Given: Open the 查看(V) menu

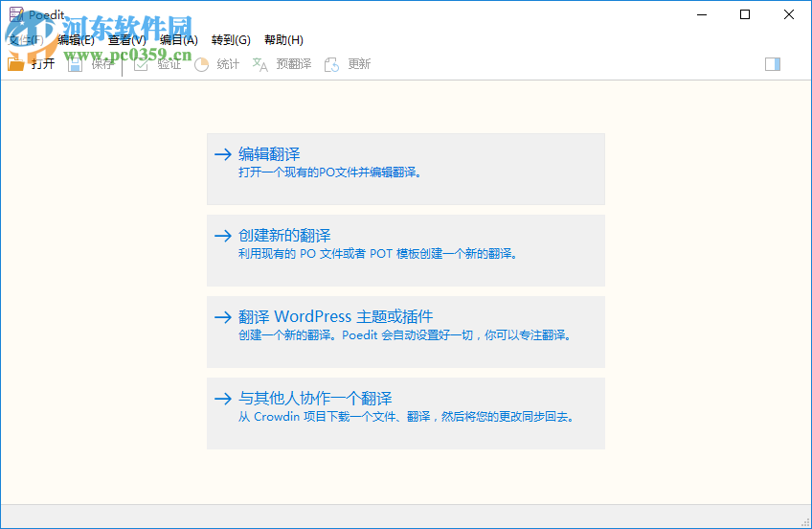Looking at the screenshot, I should click(x=126, y=40).
